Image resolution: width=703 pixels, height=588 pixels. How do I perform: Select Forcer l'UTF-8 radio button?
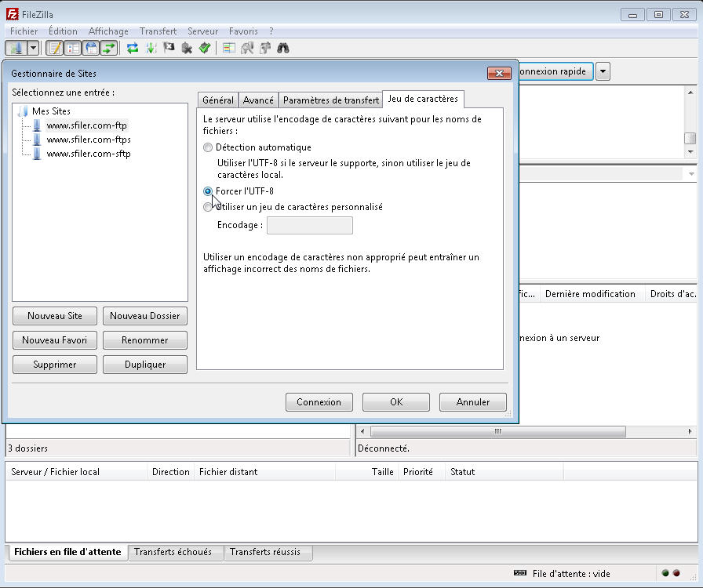[208, 191]
